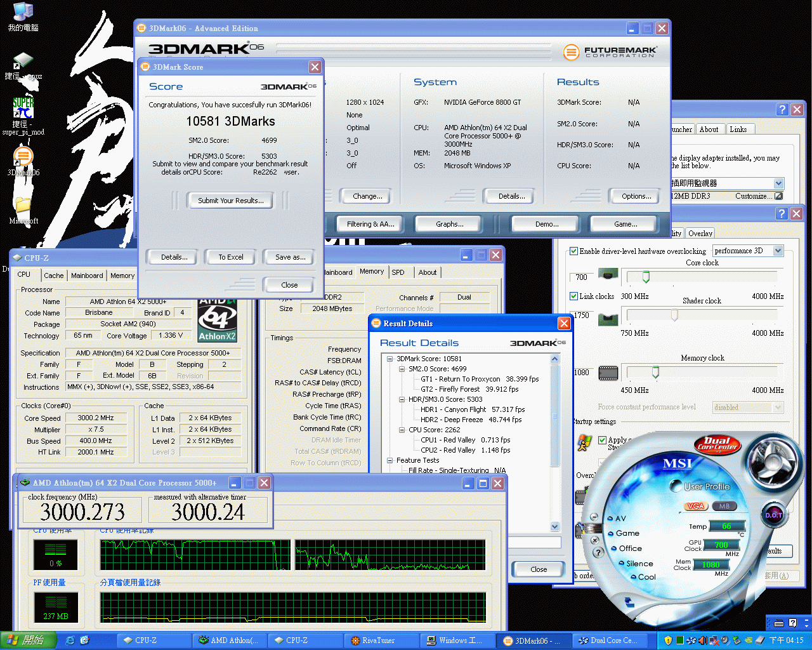Image resolution: width=812 pixels, height=650 pixels.
Task: Collapse the CPU Score tree node
Action: coord(402,430)
